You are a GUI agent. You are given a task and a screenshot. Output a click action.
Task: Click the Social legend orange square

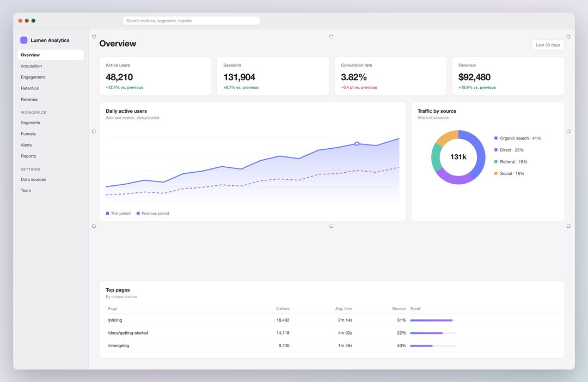pyautogui.click(x=496, y=173)
